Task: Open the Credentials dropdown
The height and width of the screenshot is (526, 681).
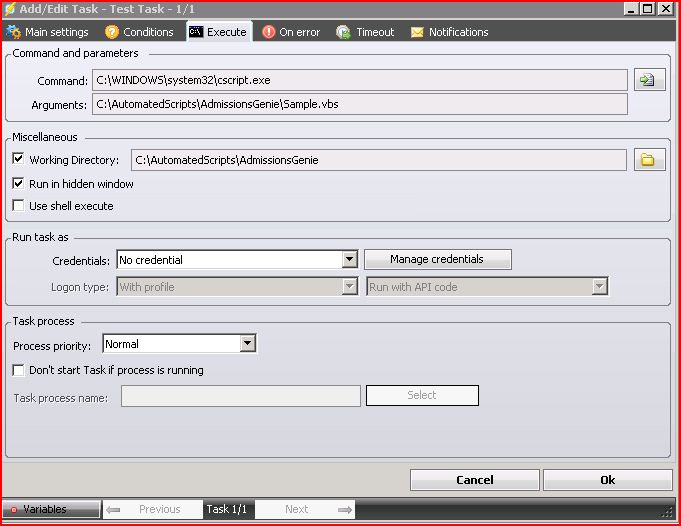Action: click(x=349, y=260)
